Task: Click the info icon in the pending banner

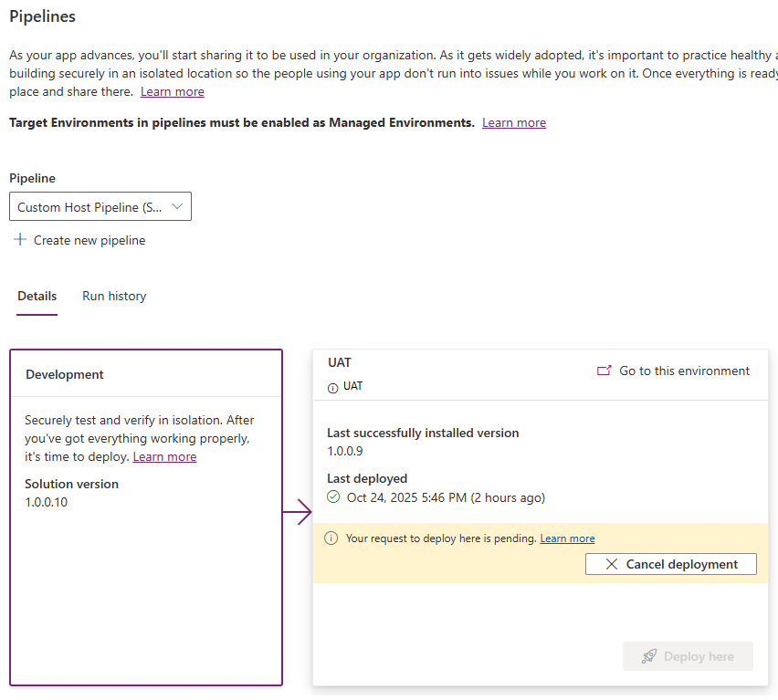Action: [x=331, y=538]
